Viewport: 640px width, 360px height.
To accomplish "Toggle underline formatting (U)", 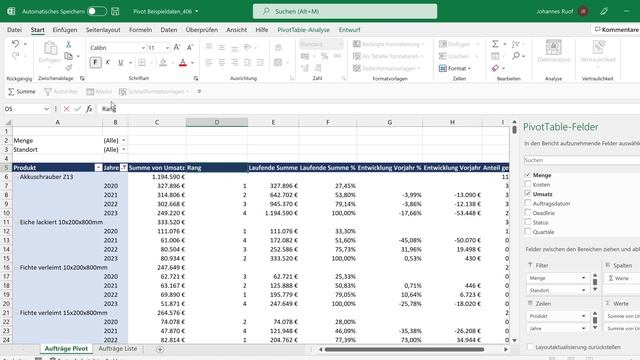I will [x=120, y=62].
